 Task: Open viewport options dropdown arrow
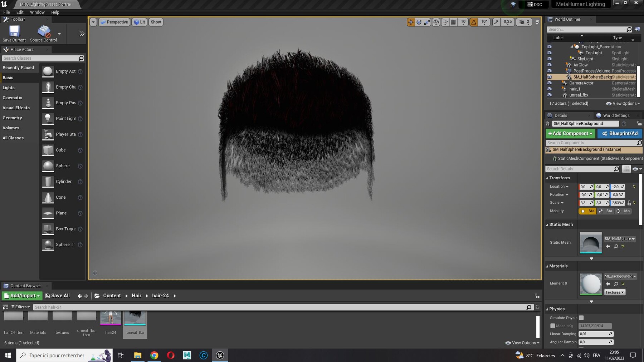point(93,22)
